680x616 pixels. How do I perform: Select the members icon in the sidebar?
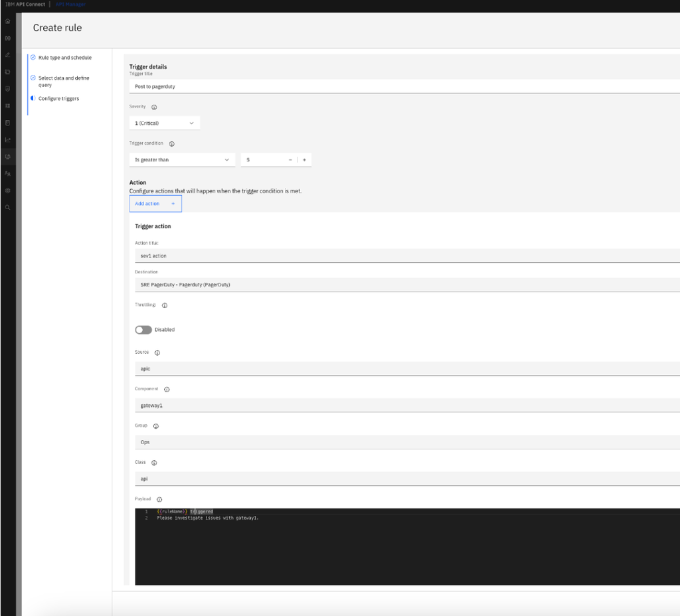pyautogui.click(x=7, y=173)
